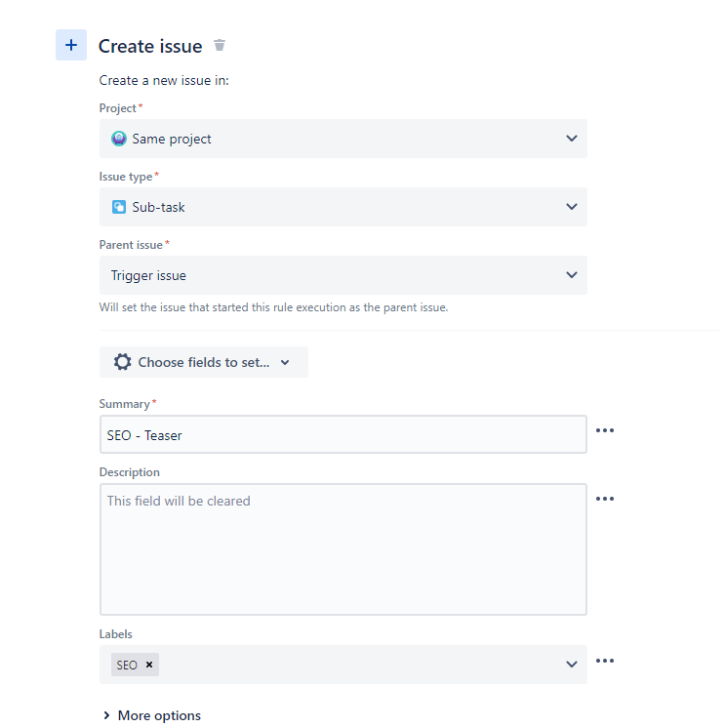
Task: Click into the Description text area
Action: [x=343, y=549]
